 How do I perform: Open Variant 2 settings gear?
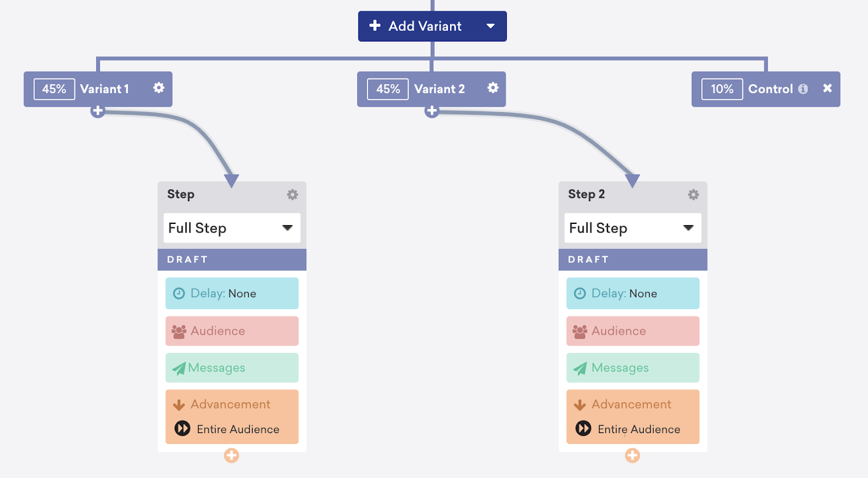click(493, 88)
